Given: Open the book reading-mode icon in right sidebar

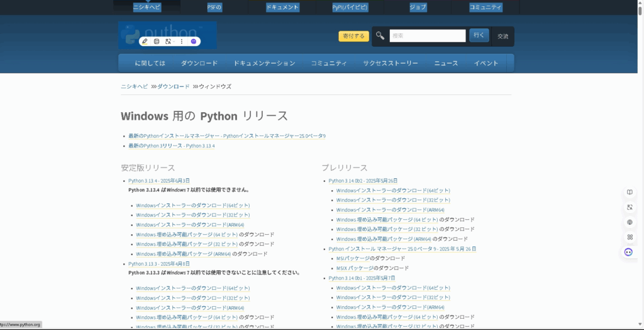Looking at the screenshot, I should (630, 192).
